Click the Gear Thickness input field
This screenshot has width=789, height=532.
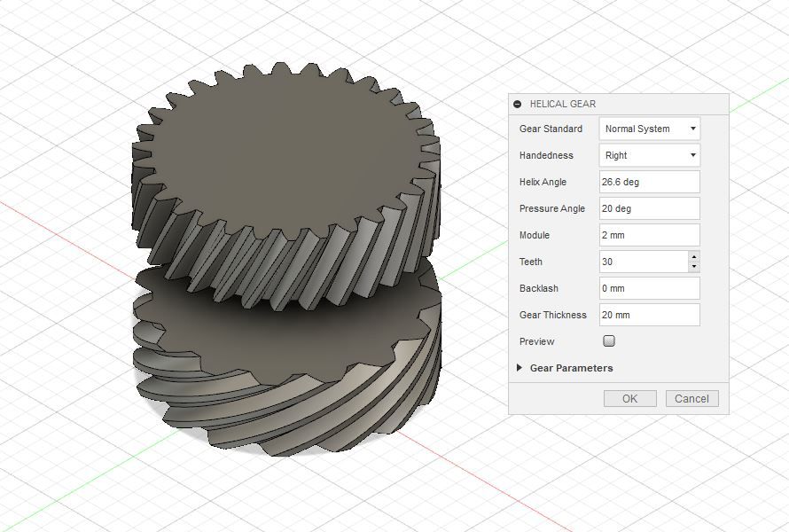pyautogui.click(x=649, y=315)
